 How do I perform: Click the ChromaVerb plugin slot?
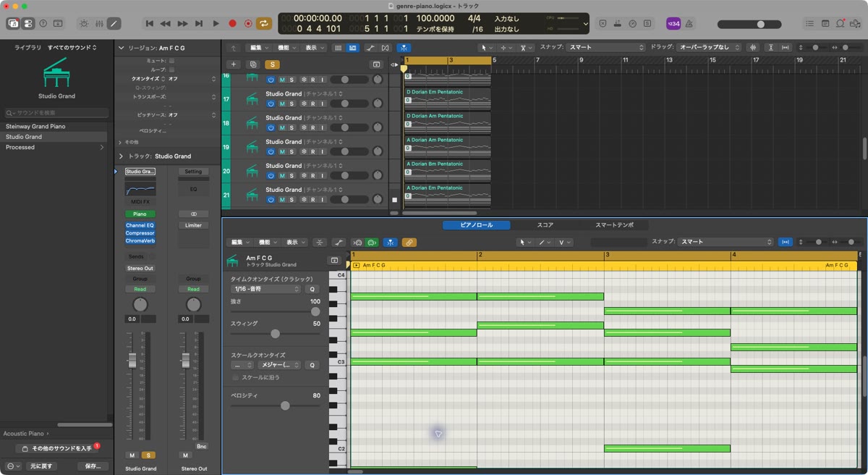(140, 241)
